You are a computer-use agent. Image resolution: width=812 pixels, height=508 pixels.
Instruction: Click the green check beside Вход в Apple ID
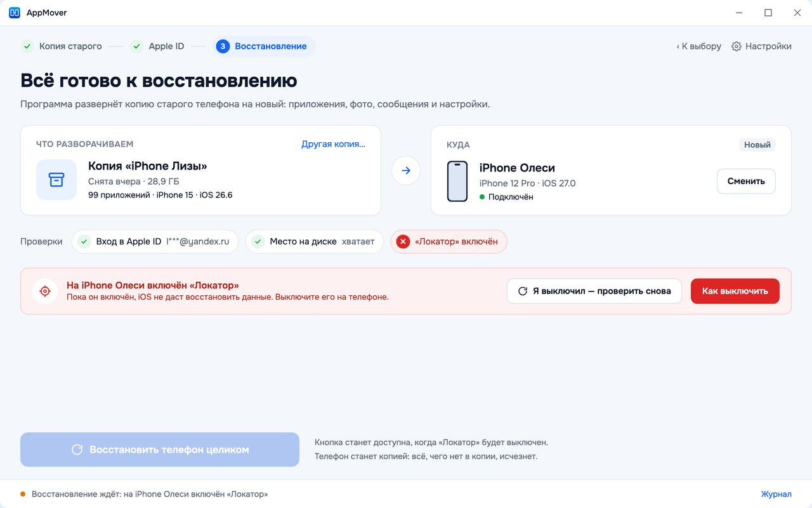83,241
